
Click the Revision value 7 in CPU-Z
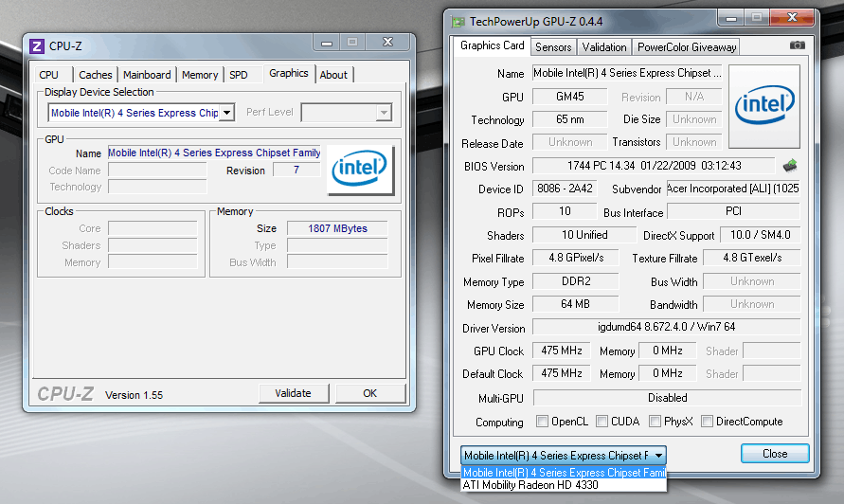point(296,170)
